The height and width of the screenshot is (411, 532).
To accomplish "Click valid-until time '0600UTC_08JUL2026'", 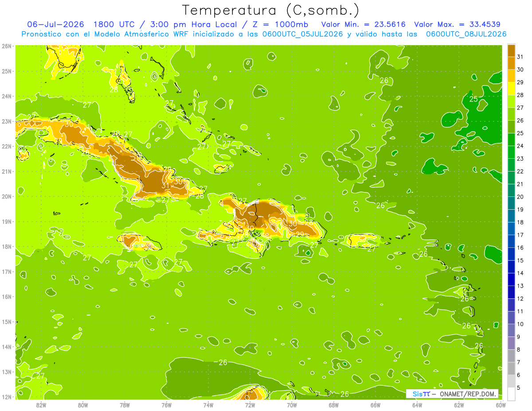I will coord(466,34).
